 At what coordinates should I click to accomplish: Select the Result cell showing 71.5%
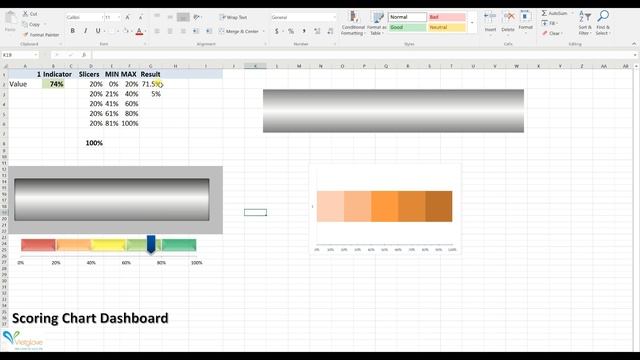[x=150, y=84]
